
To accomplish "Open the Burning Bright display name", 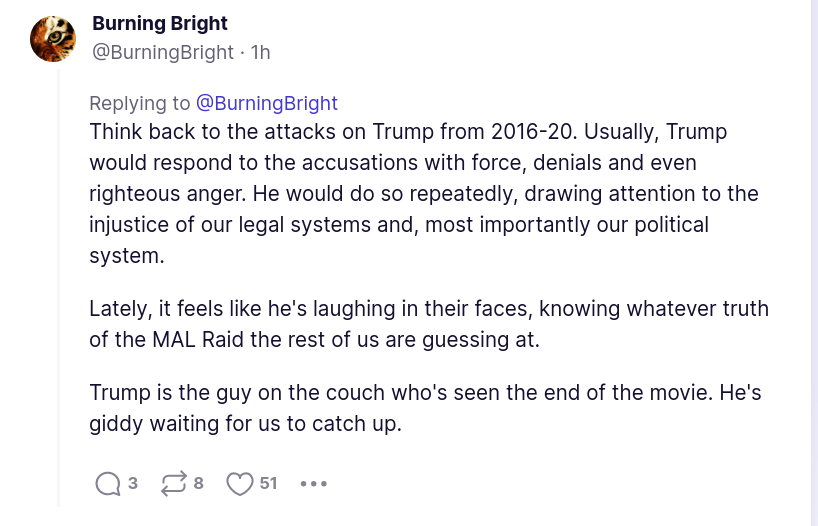I will [x=160, y=23].
